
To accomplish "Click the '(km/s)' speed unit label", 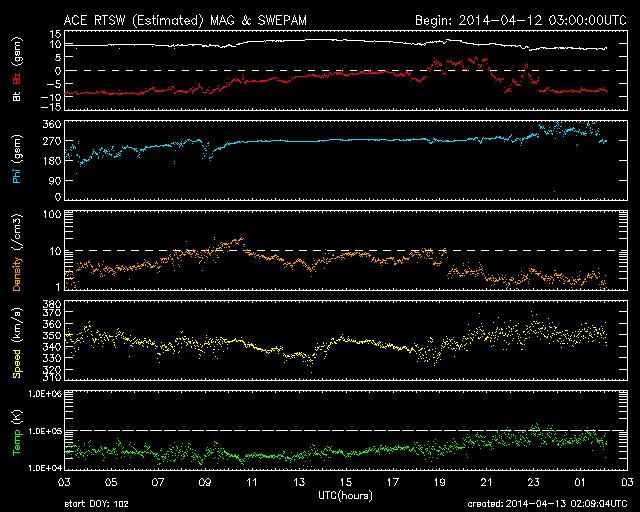I will tap(17, 327).
